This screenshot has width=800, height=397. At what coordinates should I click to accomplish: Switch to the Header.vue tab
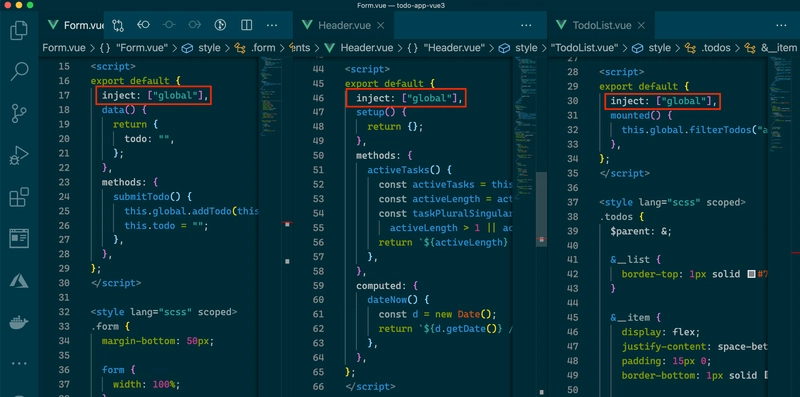(x=344, y=25)
